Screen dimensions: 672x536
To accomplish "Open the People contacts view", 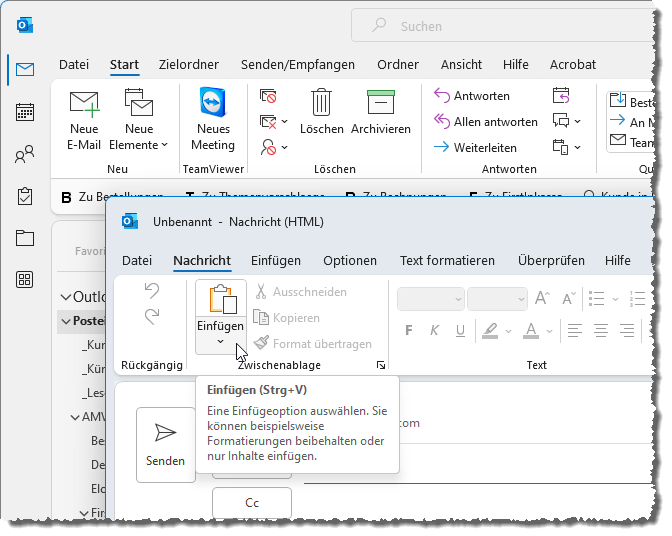I will (x=25, y=154).
